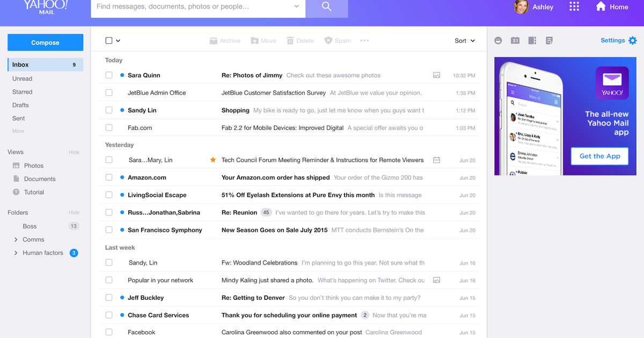Click the Home house icon
Viewport: 644px width, 338px height.
point(601,6)
